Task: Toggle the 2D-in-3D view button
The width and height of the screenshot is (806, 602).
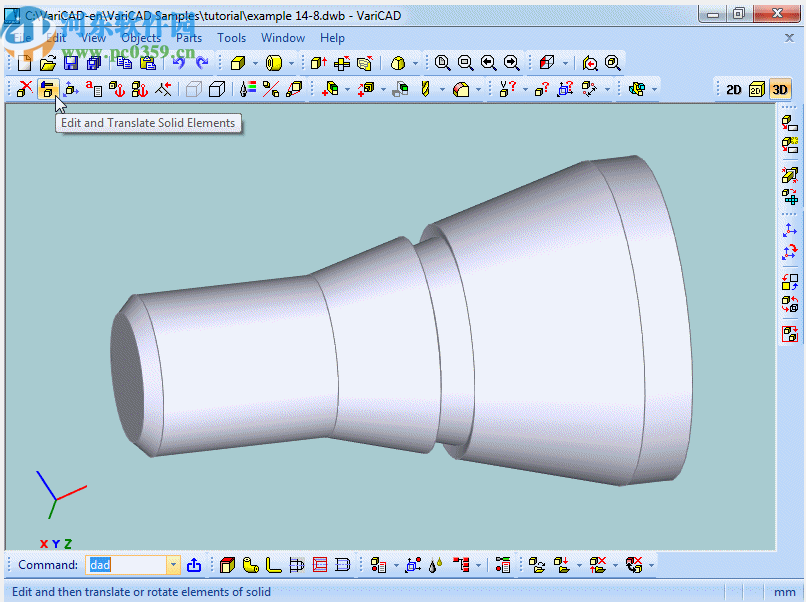Action: 757,89
